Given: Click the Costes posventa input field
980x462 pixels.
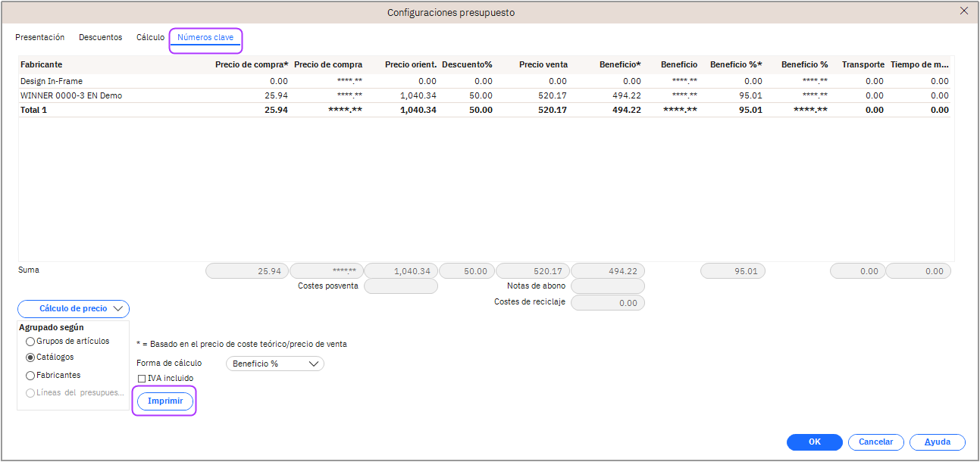Looking at the screenshot, I should 400,286.
